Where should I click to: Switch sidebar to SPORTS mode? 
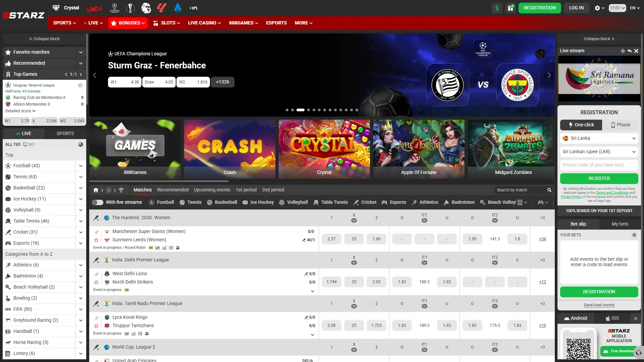click(65, 133)
